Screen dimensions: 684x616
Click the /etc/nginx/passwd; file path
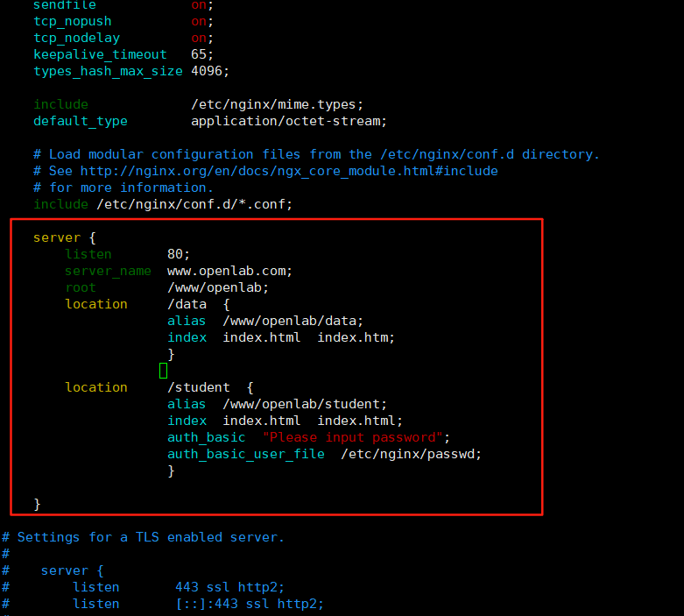[411, 454]
